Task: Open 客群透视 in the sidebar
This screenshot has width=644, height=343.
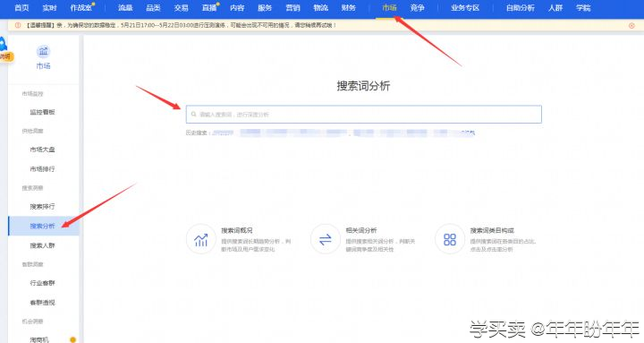Action: click(42, 303)
